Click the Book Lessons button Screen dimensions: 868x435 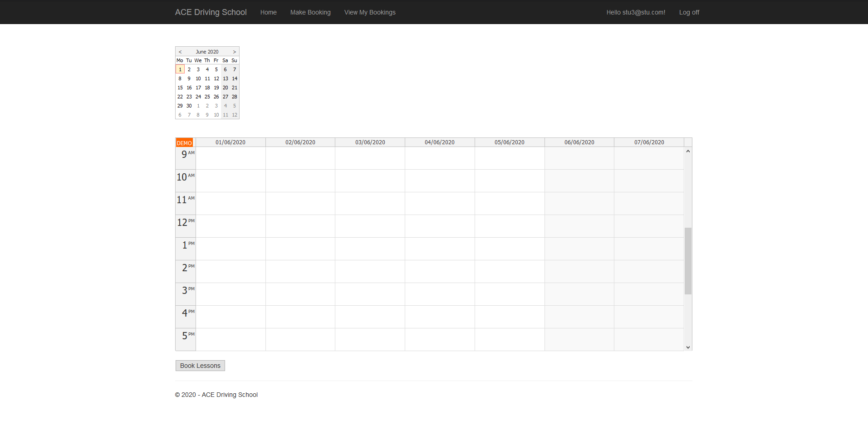click(x=200, y=366)
